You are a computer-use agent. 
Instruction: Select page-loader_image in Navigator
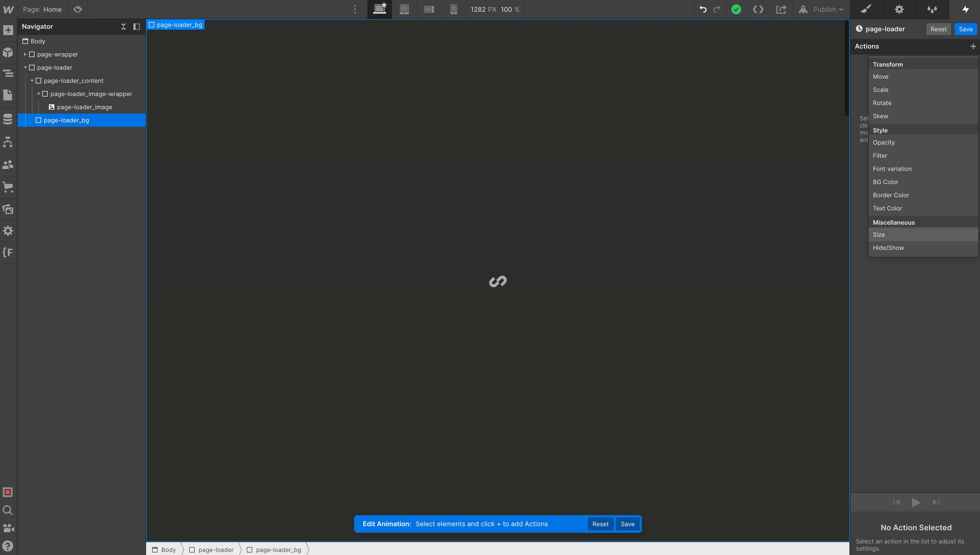[x=84, y=107]
